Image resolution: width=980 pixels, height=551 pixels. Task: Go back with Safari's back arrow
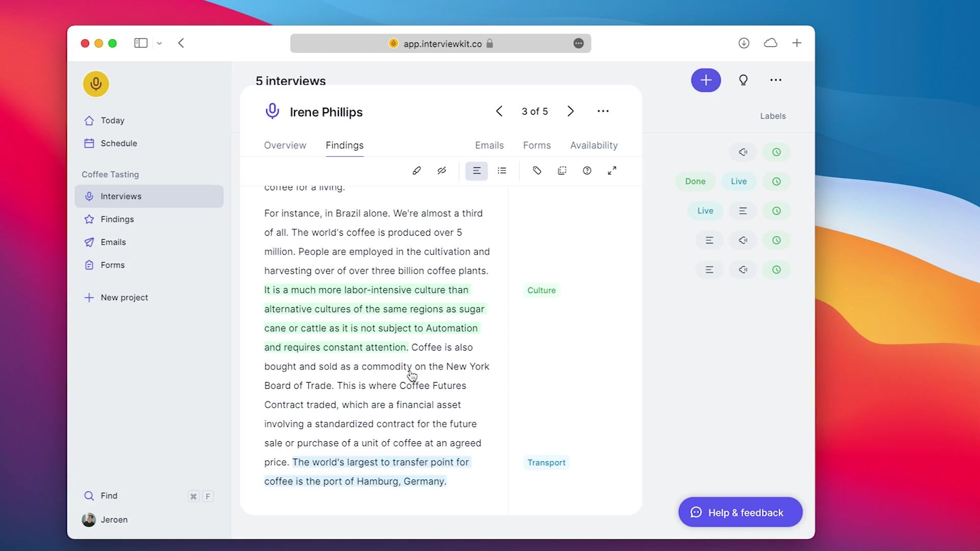click(181, 43)
